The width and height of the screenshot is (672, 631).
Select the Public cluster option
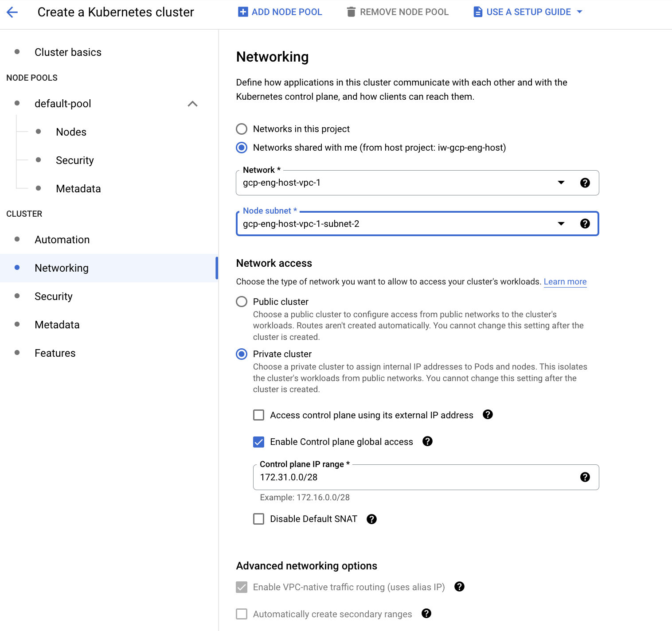tap(242, 302)
